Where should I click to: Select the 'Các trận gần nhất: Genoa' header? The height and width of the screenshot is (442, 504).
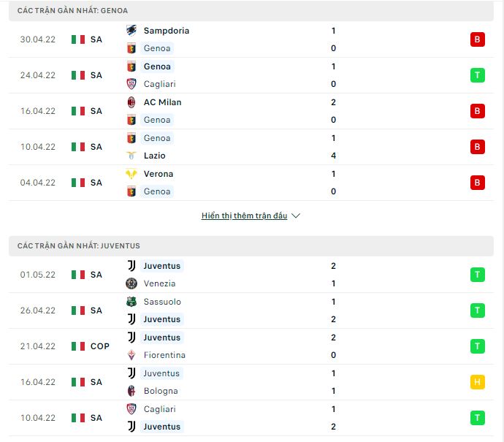tap(251, 11)
